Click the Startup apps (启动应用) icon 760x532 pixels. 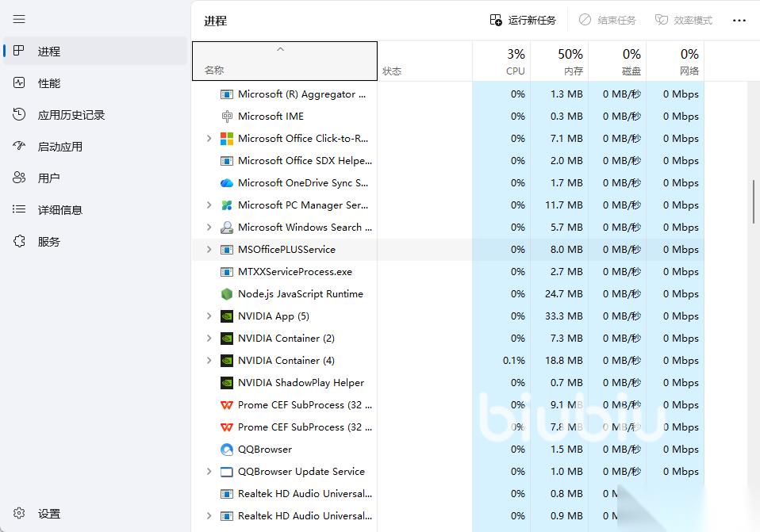coord(19,146)
